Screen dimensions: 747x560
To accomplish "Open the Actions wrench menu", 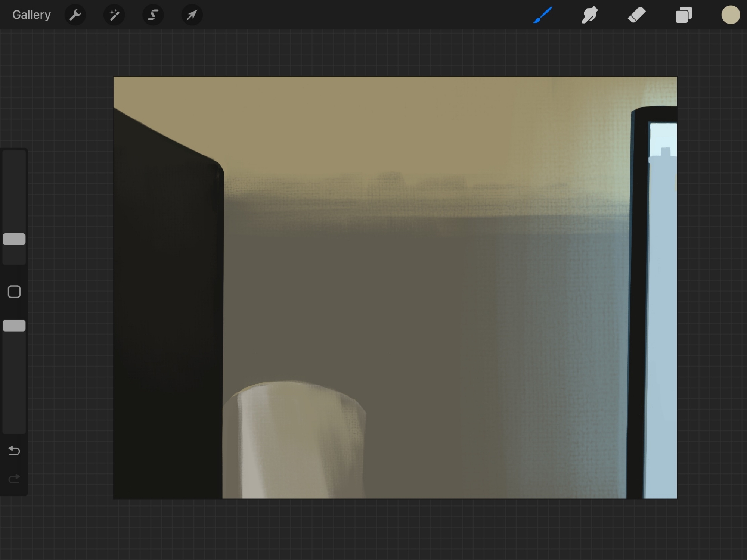I will [x=75, y=15].
